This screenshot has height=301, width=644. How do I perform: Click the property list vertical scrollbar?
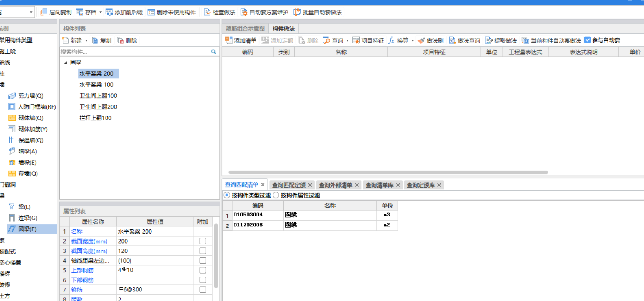click(x=216, y=256)
